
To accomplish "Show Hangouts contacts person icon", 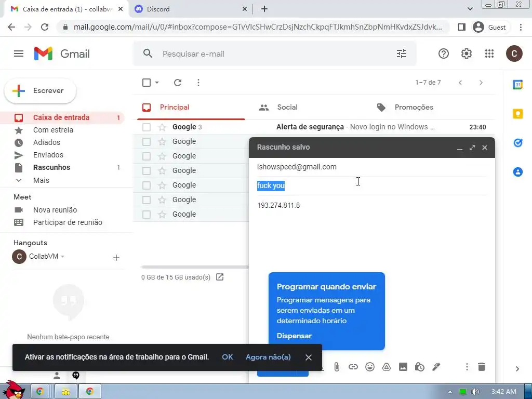I will click(57, 376).
